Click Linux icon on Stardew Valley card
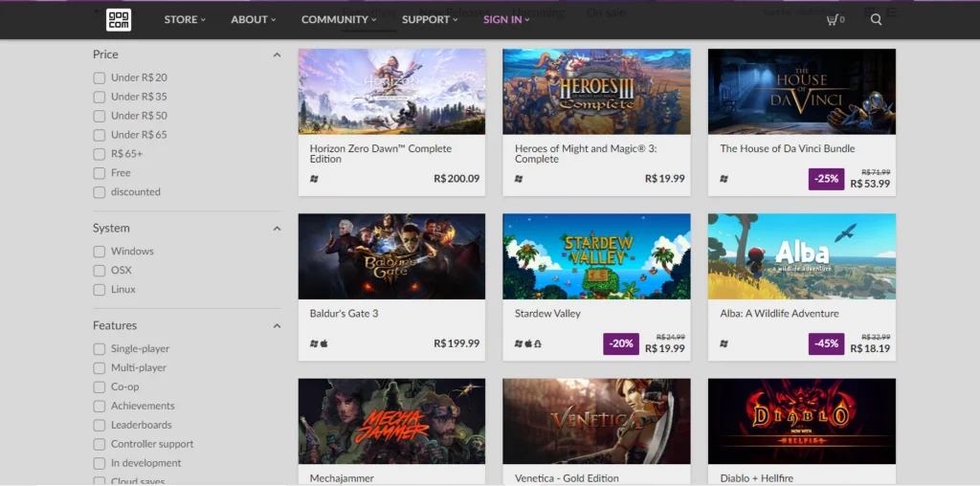This screenshot has height=486, width=980. (x=538, y=343)
